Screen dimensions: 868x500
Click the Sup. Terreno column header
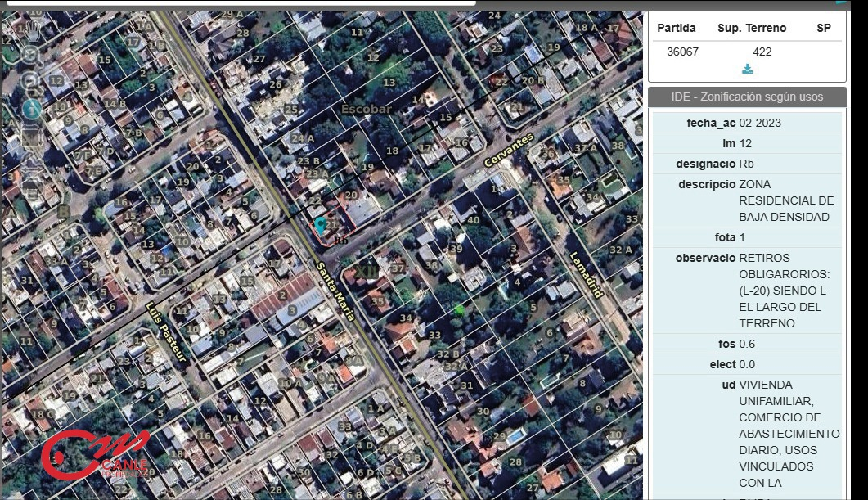752,29
